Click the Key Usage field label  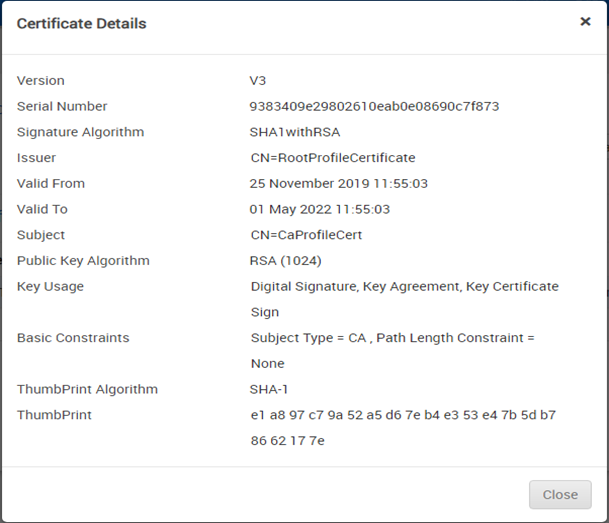[50, 286]
